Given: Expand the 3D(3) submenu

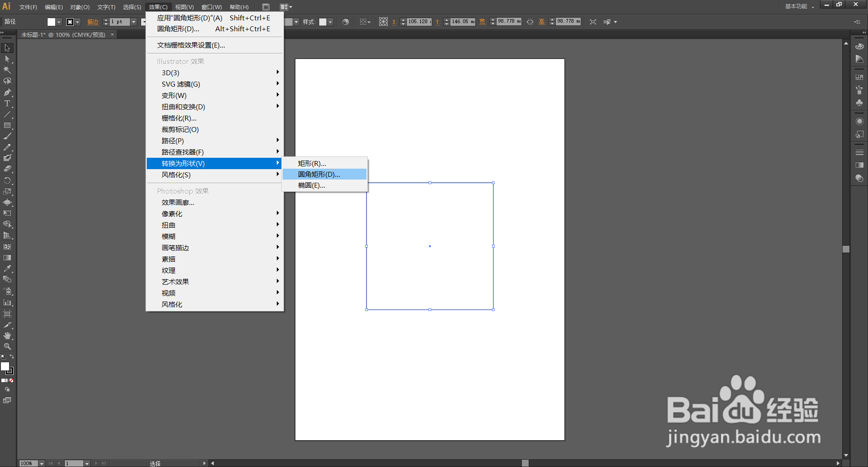Looking at the screenshot, I should (x=215, y=73).
